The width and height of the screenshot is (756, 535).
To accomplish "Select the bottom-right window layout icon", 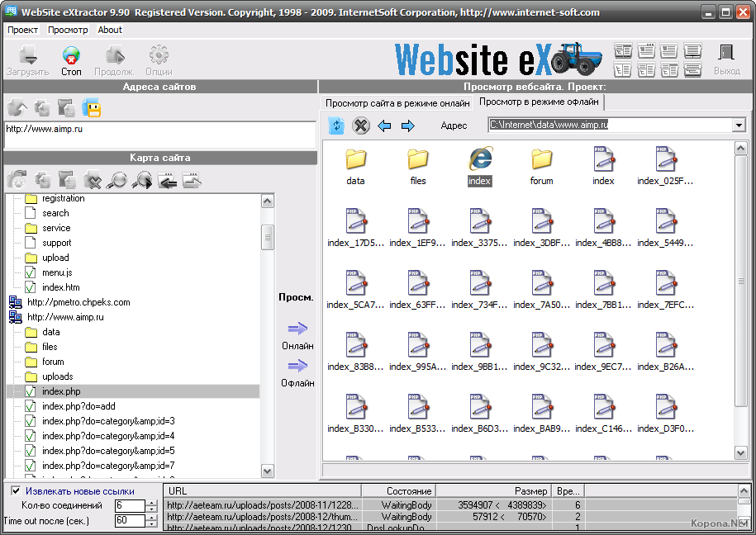I will (692, 70).
